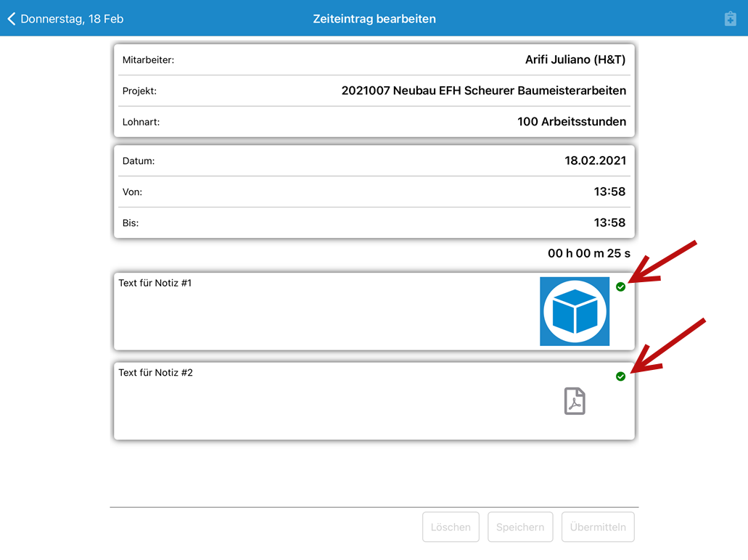
Task: Click note text 'Text für Notiz #1'
Action: tap(155, 283)
